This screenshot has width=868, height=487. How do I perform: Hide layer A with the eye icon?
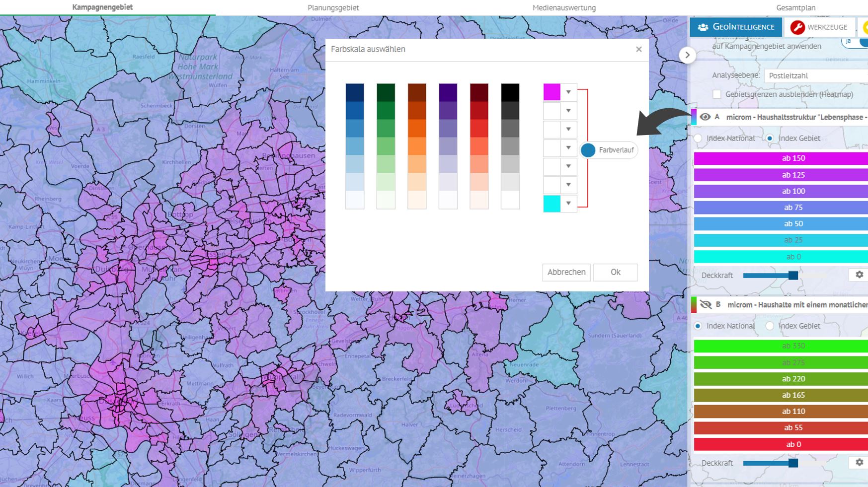point(705,117)
